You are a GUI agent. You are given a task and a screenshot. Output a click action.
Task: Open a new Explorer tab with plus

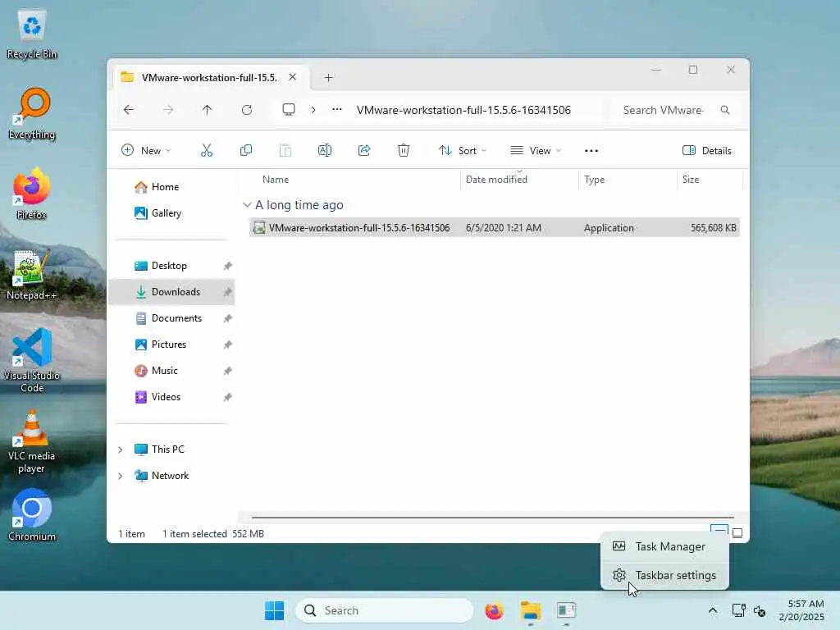tap(328, 78)
